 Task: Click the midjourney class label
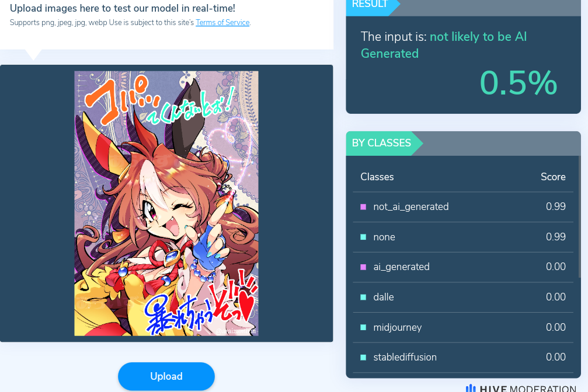pyautogui.click(x=398, y=327)
